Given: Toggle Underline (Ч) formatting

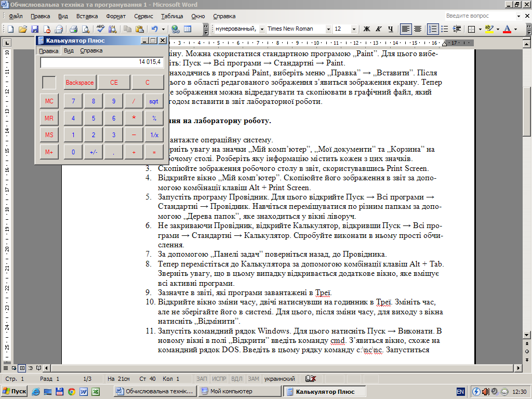Looking at the screenshot, I should click(x=391, y=29).
